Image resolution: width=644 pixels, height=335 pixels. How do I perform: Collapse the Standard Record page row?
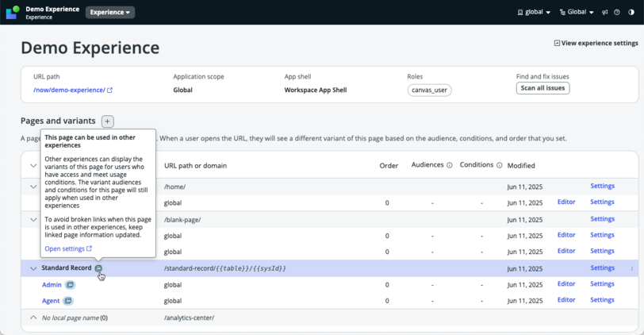point(33,268)
